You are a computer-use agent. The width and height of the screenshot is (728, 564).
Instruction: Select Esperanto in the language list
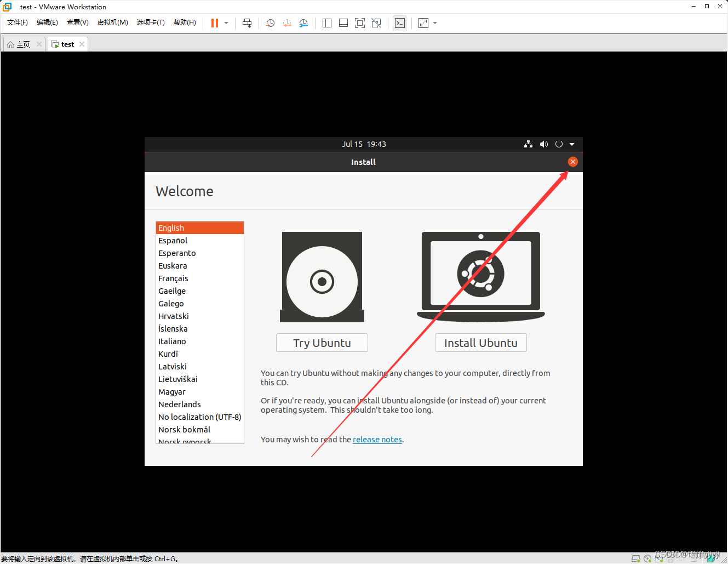point(200,253)
